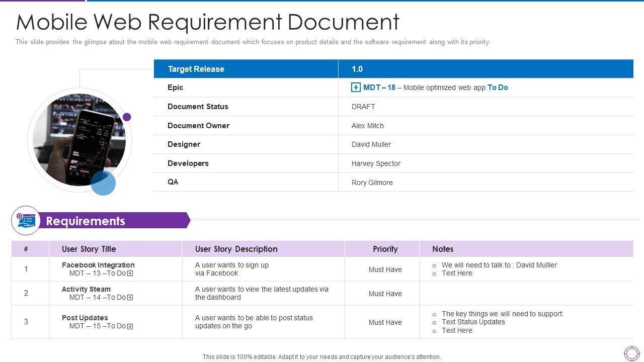This screenshot has width=644, height=362.
Task: Select the Target Release header cell
Action: tap(196, 69)
